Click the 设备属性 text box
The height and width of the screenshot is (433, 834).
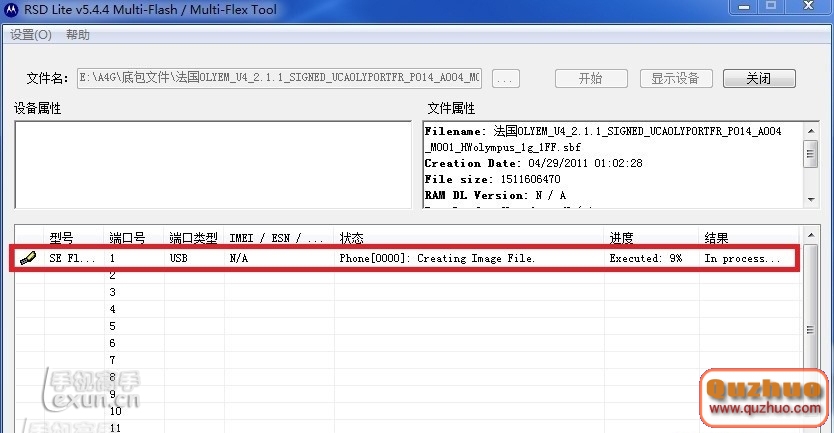[x=213, y=165]
